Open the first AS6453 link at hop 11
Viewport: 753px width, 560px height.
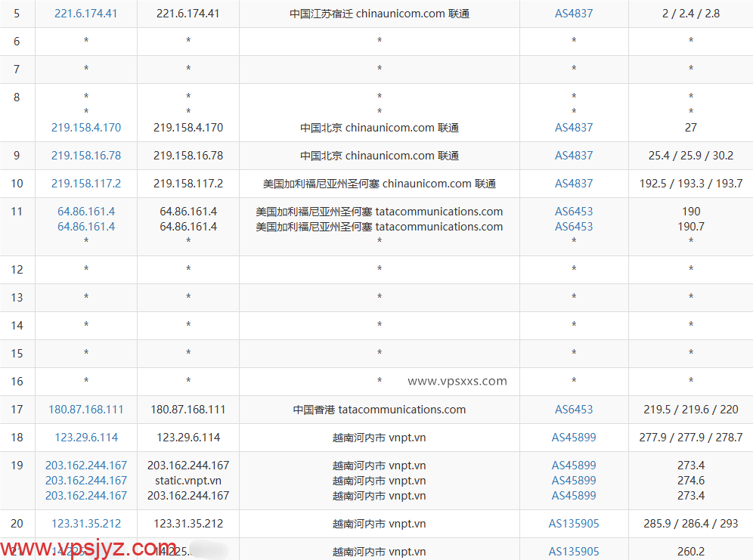point(574,211)
